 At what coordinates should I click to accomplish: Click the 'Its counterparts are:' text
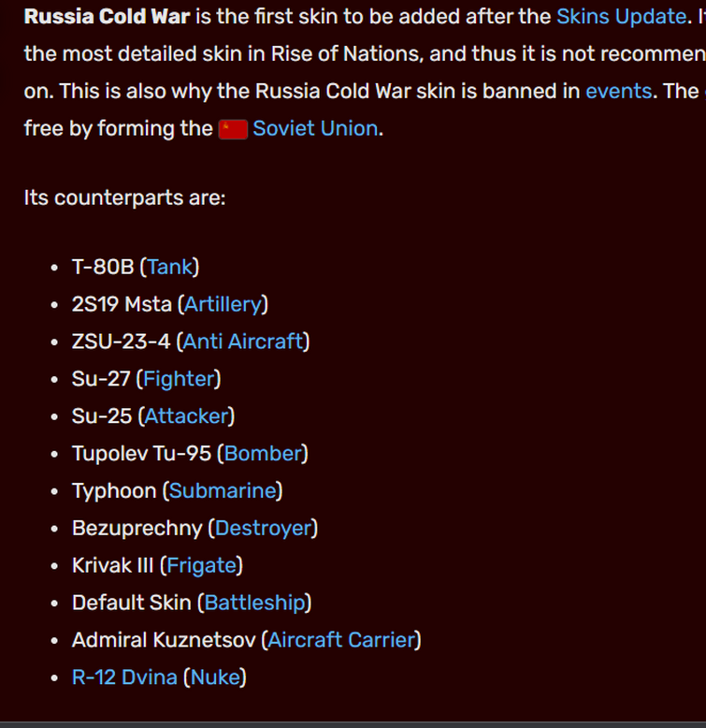(x=124, y=197)
